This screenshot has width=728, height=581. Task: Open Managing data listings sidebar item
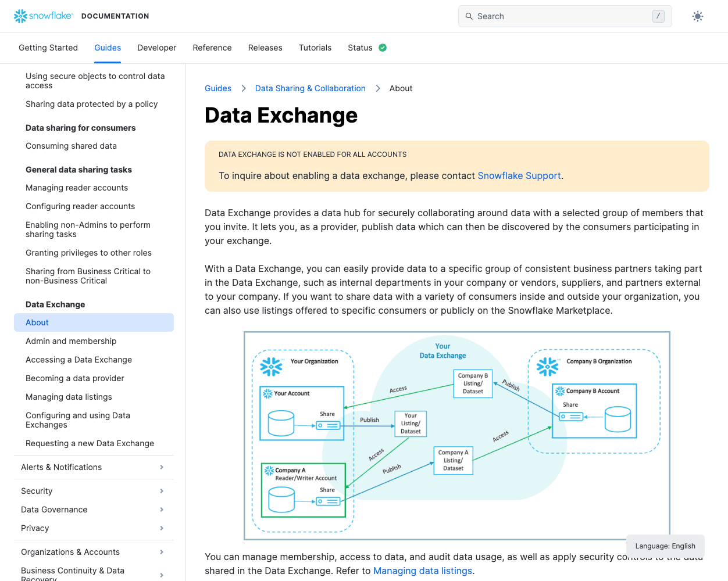(x=69, y=397)
